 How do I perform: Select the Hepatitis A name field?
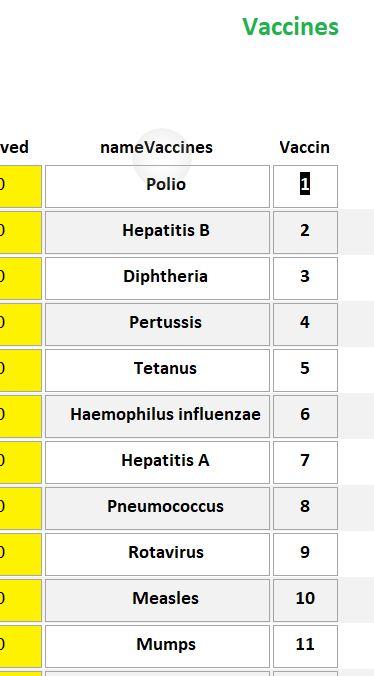[x=157, y=462]
